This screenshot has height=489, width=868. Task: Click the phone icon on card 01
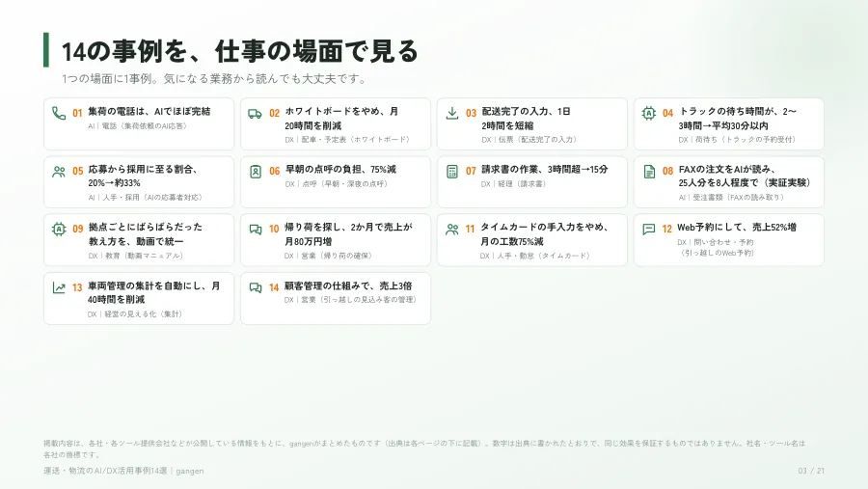click(x=59, y=113)
